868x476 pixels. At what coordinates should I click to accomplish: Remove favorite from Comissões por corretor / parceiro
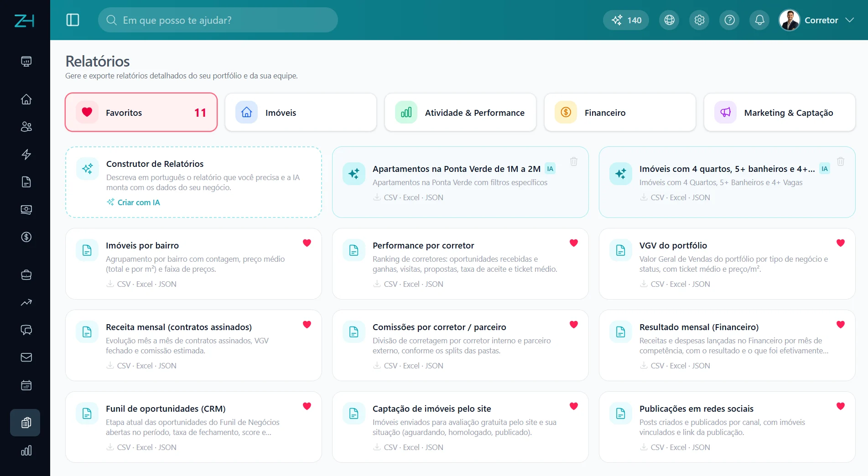(x=574, y=325)
